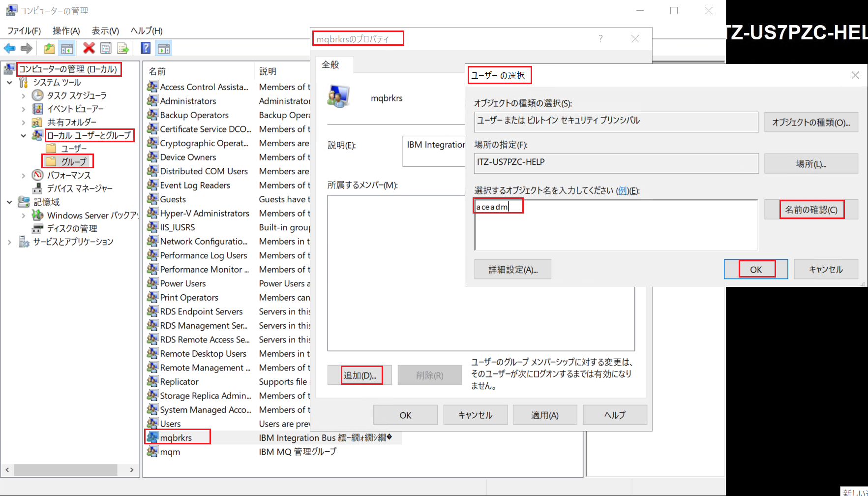Click the Show/Hide action pane icon
868x496 pixels.
tap(163, 48)
